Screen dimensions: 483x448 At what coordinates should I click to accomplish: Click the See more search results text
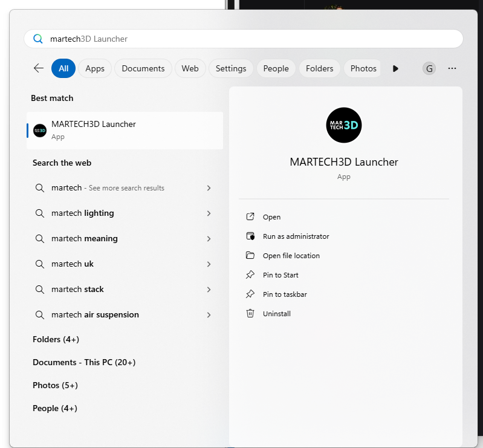(x=126, y=188)
